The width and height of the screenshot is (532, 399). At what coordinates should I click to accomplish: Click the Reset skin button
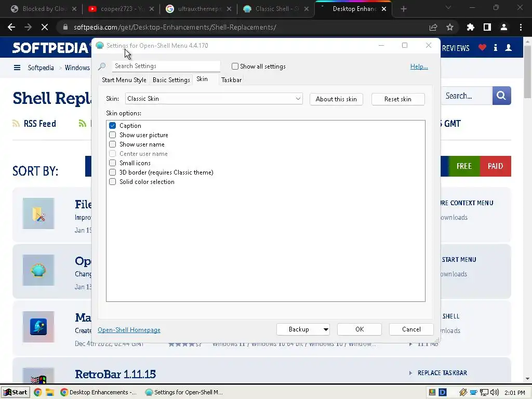tap(398, 99)
